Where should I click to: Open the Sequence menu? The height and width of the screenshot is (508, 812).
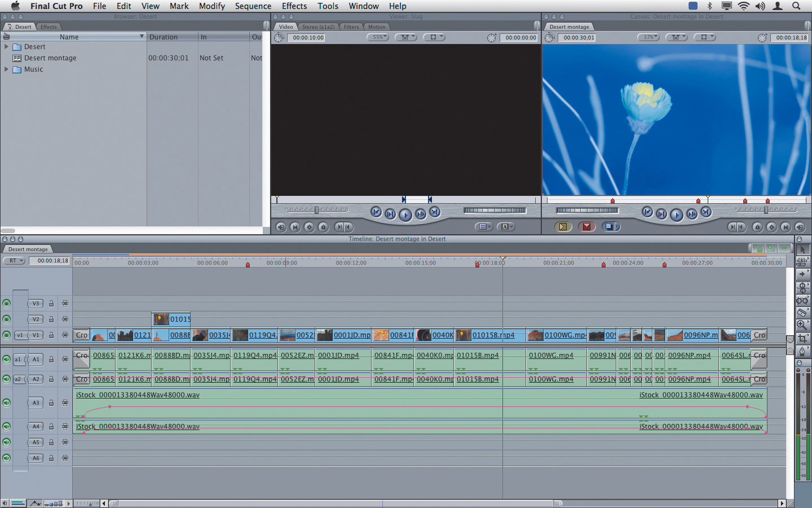coord(253,6)
